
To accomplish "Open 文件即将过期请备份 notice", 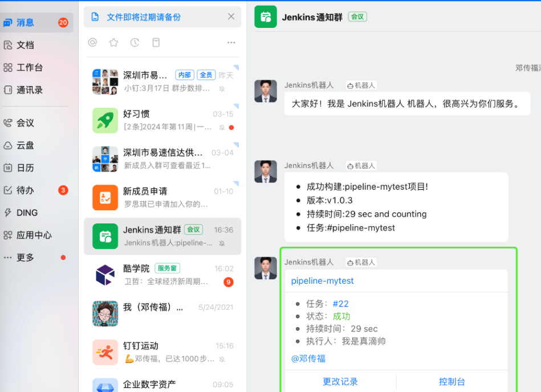I will point(144,17).
